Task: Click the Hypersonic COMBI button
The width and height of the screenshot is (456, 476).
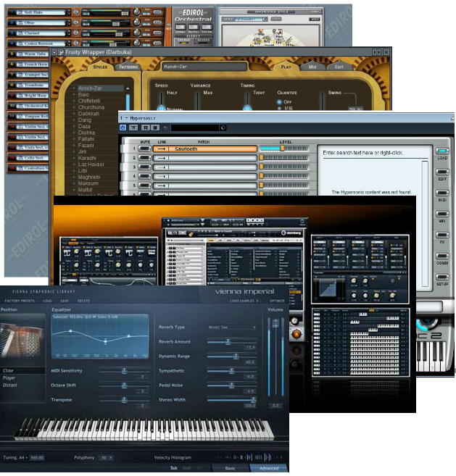Action: (x=442, y=256)
